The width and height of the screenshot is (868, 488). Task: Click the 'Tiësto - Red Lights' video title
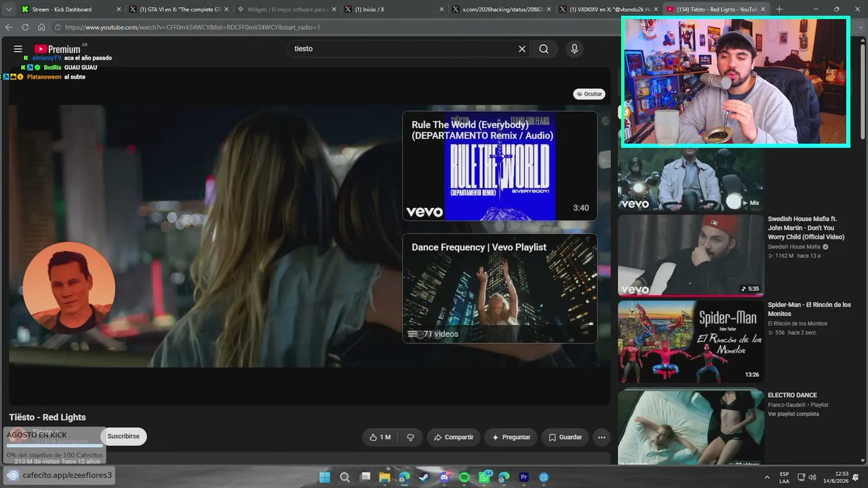(x=47, y=418)
